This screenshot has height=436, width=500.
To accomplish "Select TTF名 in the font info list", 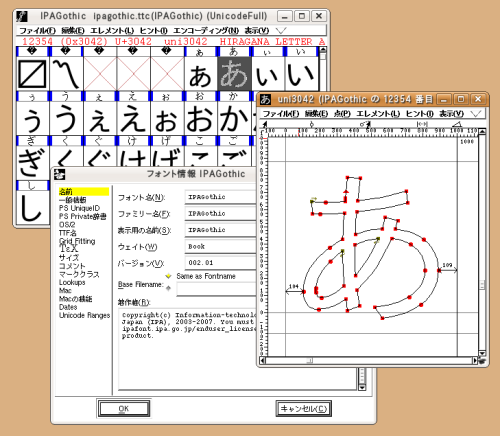I will [68, 233].
